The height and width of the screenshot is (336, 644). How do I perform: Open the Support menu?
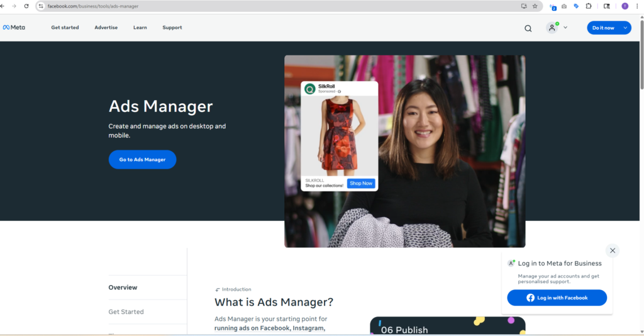click(172, 28)
